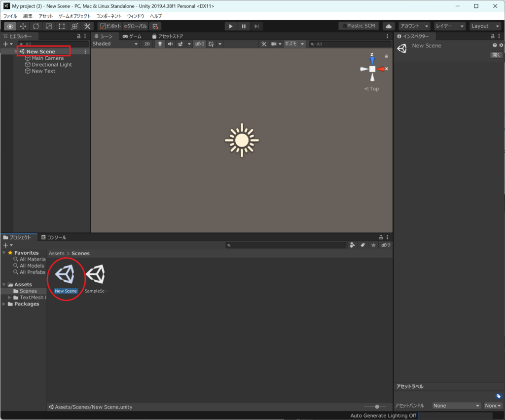Open custom editor tools wrench icon
This screenshot has width=505, height=420.
[87, 26]
